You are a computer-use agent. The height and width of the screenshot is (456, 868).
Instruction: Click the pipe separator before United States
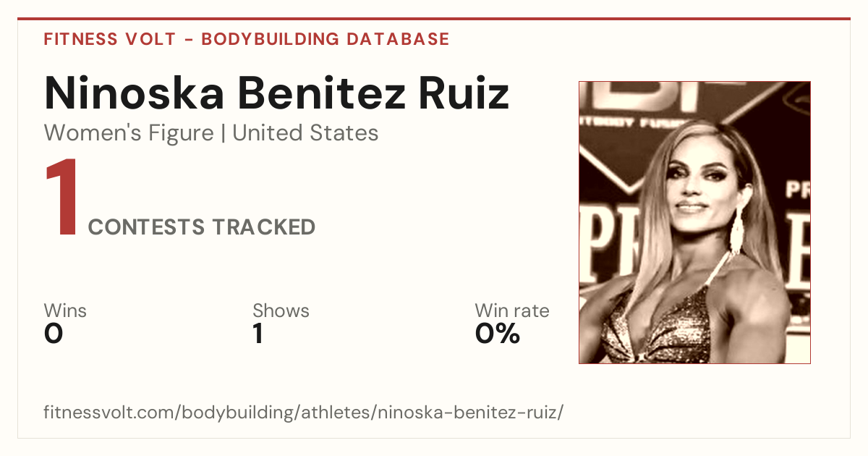pyautogui.click(x=224, y=134)
